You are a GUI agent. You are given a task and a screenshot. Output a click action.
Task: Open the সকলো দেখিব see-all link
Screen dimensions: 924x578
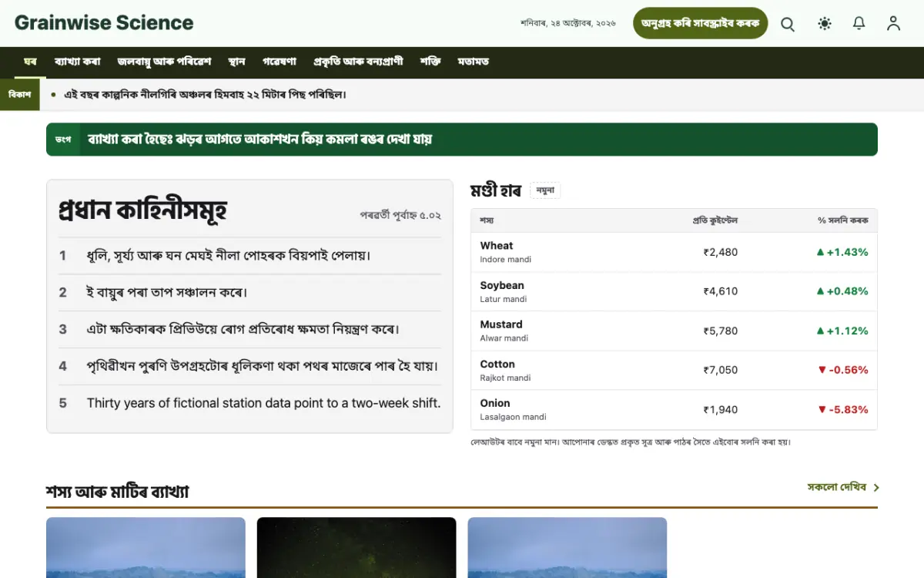(x=843, y=487)
